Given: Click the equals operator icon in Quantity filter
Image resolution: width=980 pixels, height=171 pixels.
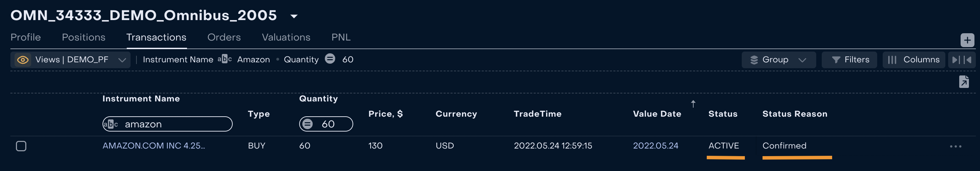Looking at the screenshot, I should (x=308, y=124).
